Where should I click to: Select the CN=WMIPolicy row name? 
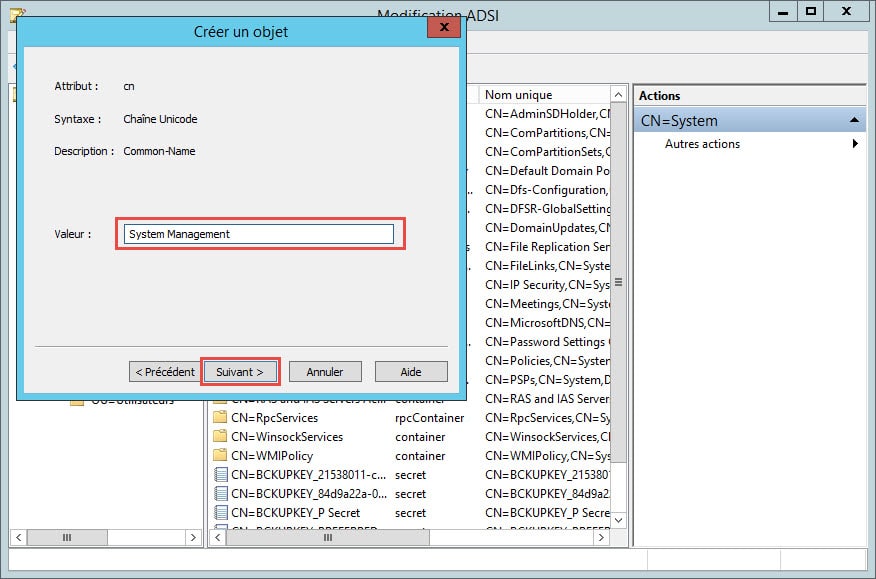tap(272, 455)
